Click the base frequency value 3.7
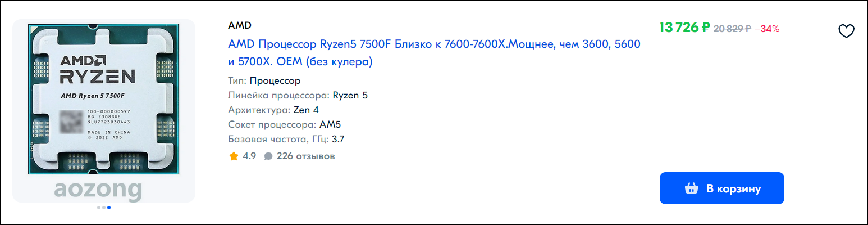The height and width of the screenshot is (225, 868). click(x=338, y=139)
